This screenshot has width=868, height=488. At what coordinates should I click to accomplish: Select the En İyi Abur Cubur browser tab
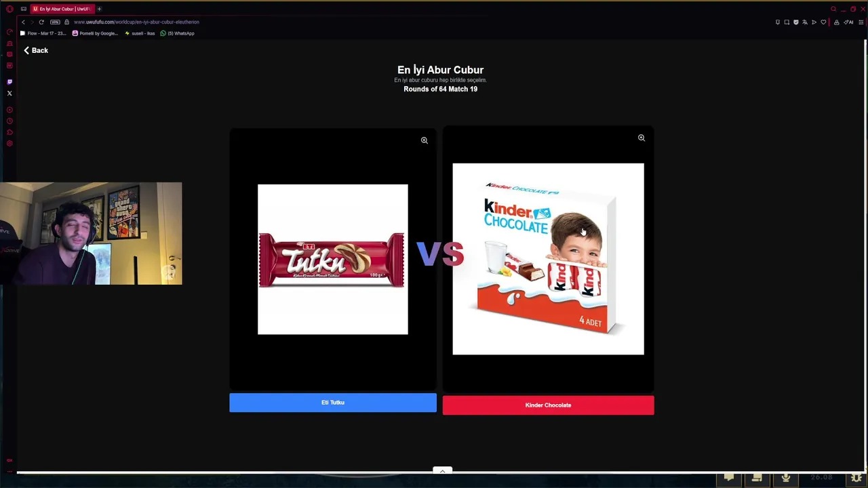(x=62, y=9)
